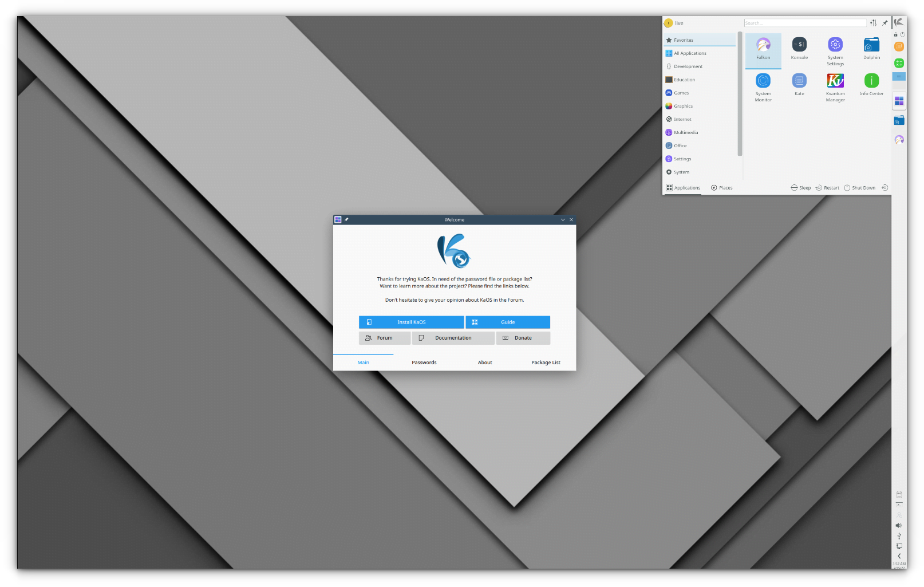Viewport: 924px width, 587px height.
Task: Click the USB devices tray icon
Action: [899, 537]
